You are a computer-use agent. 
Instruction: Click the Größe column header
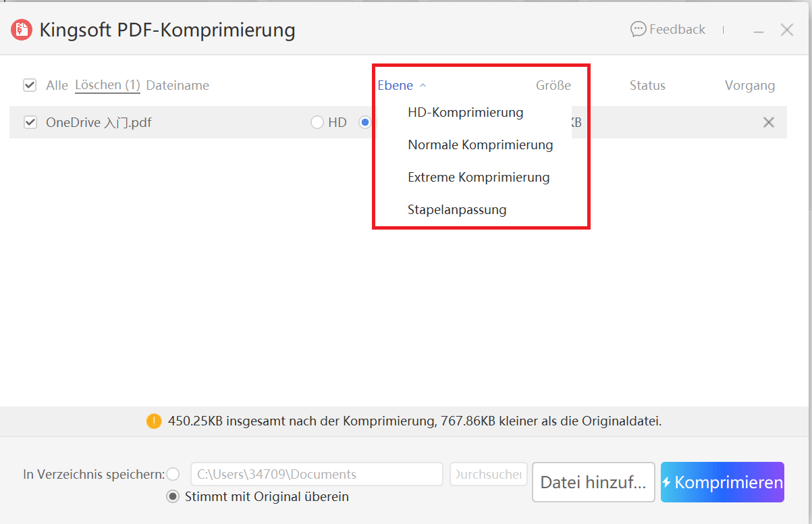pos(553,85)
